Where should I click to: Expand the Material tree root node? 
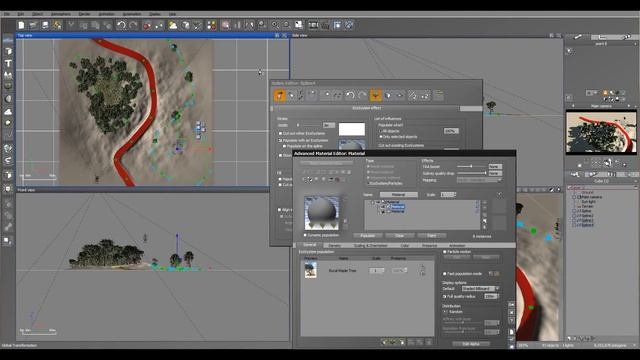pyautogui.click(x=373, y=202)
